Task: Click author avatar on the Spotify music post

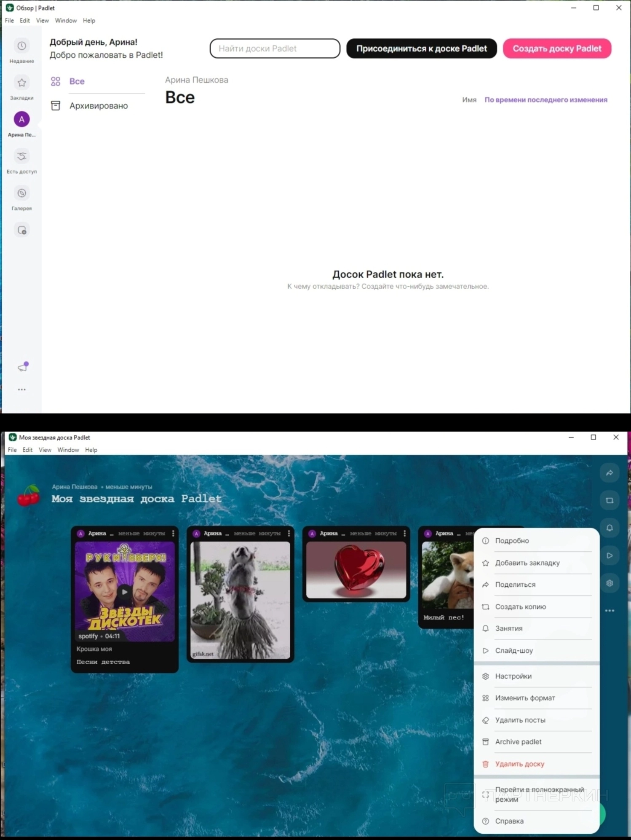Action: click(x=81, y=534)
